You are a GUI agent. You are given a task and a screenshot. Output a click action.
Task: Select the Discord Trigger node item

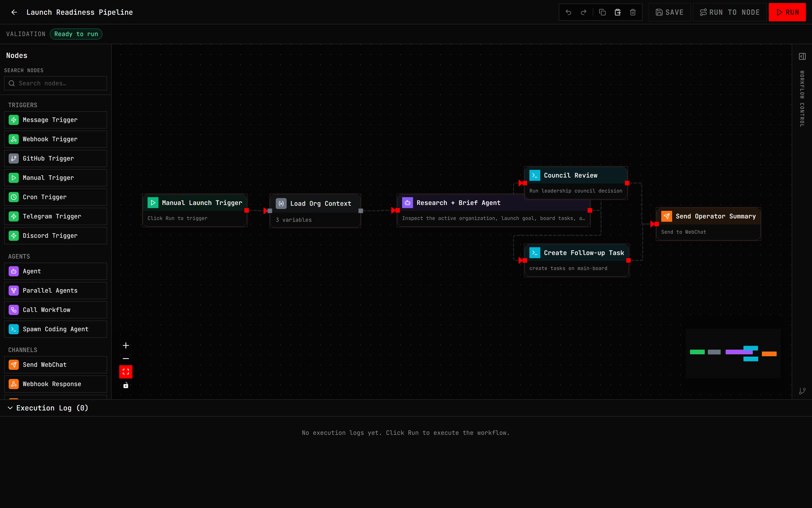pyautogui.click(x=55, y=236)
